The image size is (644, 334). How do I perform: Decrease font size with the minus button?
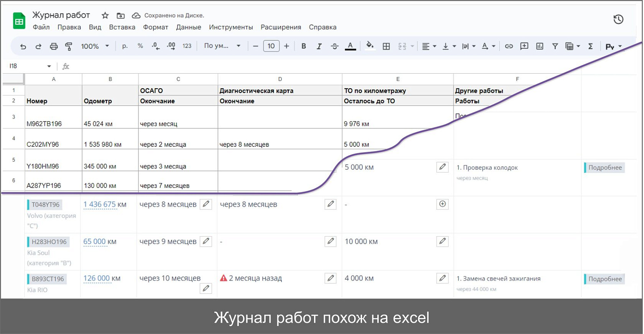[x=255, y=46]
